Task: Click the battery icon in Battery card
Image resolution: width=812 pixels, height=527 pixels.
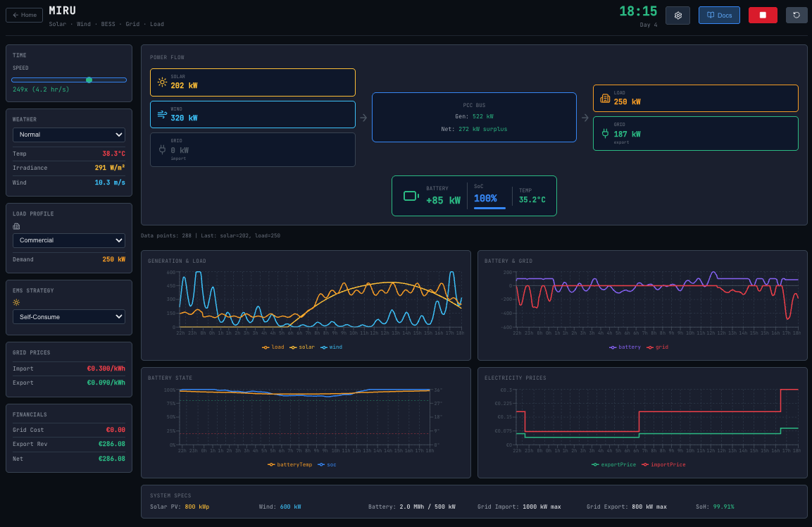Action: pos(411,196)
